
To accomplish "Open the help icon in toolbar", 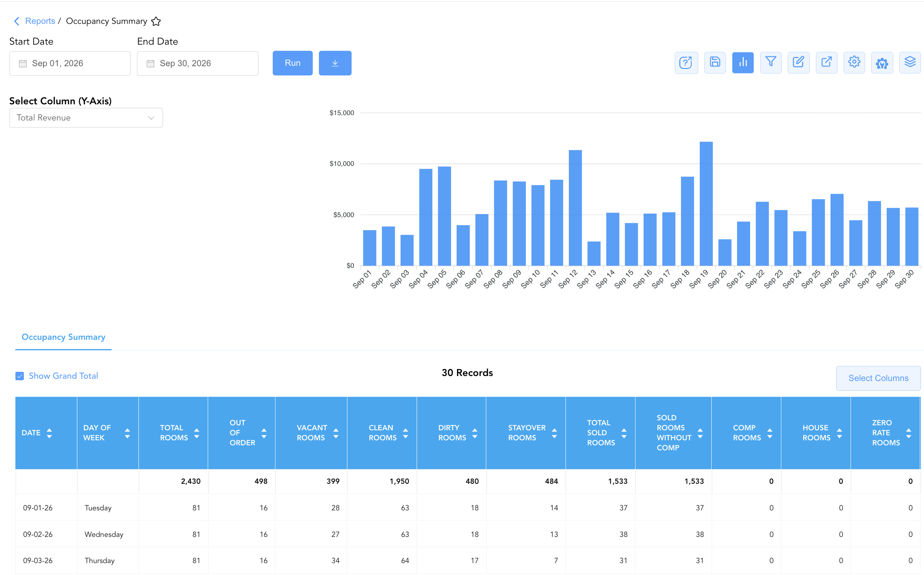I will (686, 62).
